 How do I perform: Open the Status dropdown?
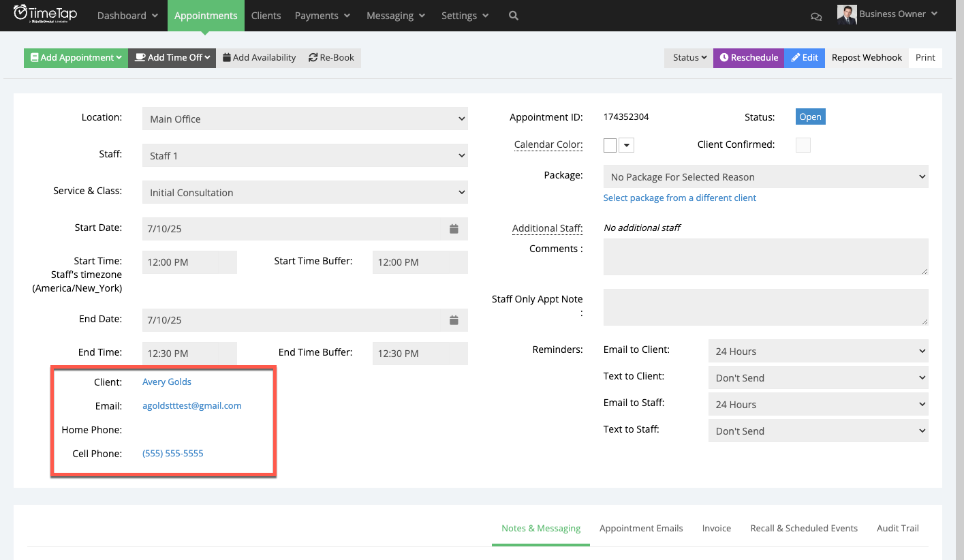coord(687,58)
